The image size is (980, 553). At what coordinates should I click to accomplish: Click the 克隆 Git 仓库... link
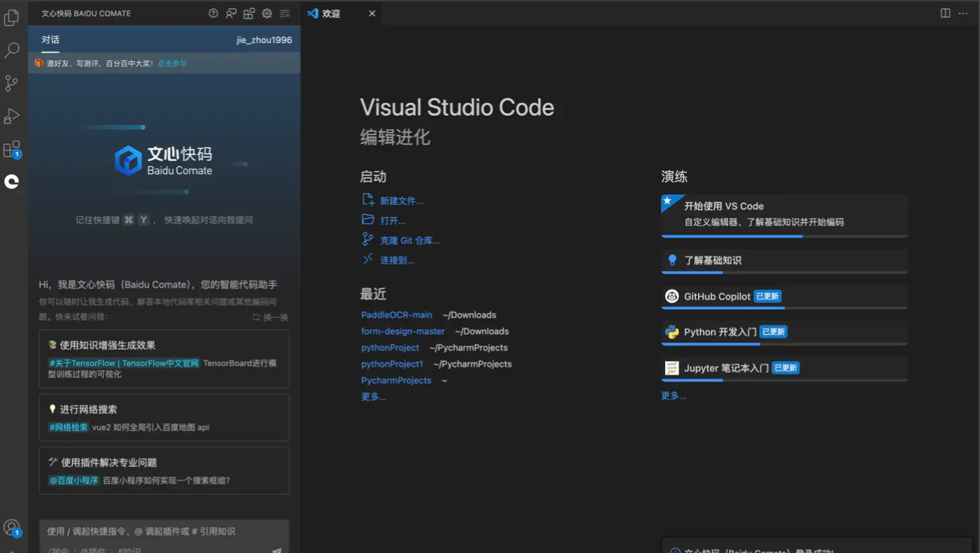click(410, 240)
